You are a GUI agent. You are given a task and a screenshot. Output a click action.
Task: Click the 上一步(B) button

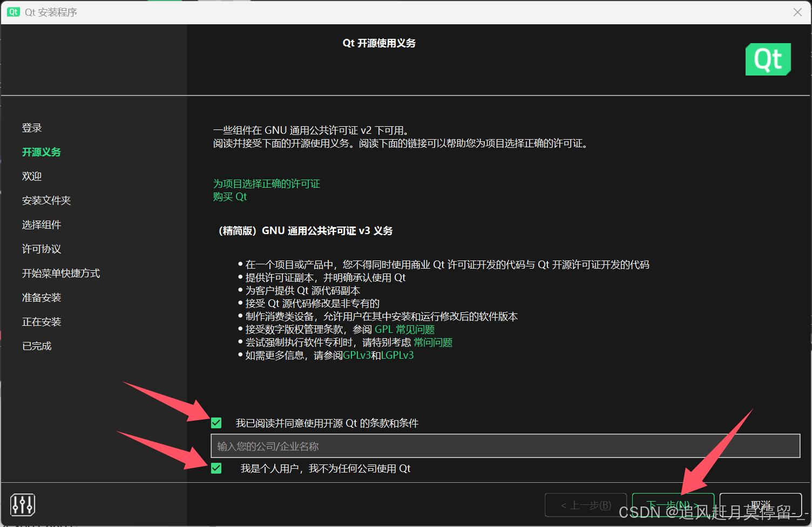coord(586,505)
